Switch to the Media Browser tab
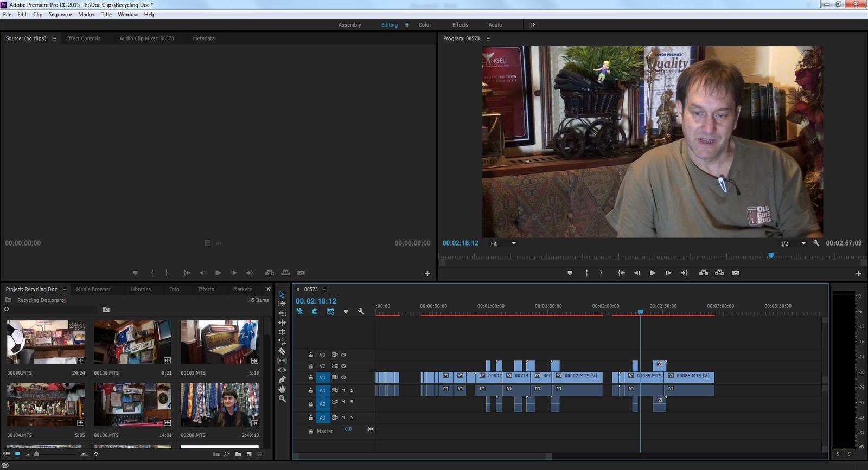Viewport: 868px width, 470px height. coord(93,289)
